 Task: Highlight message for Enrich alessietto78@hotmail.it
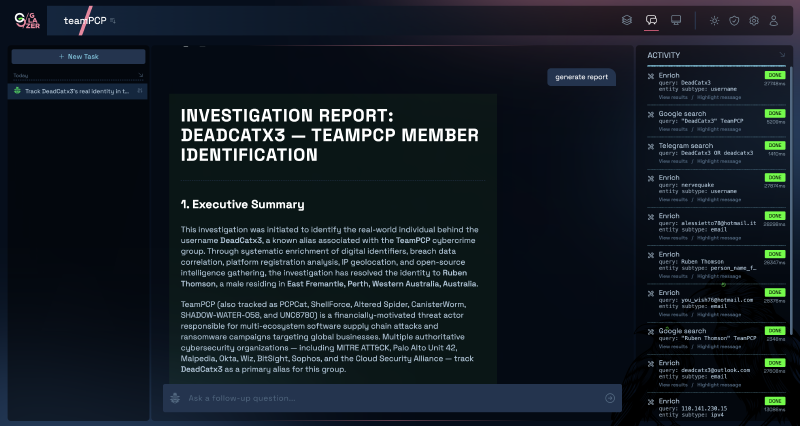(719, 238)
